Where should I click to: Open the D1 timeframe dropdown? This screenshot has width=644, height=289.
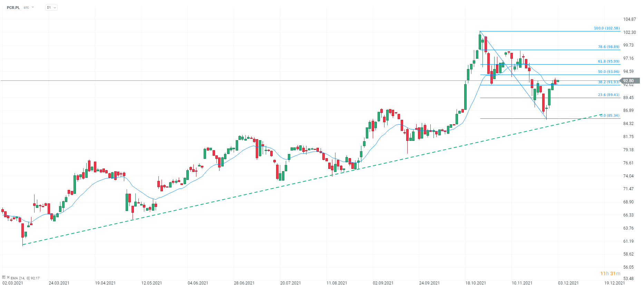[51, 8]
